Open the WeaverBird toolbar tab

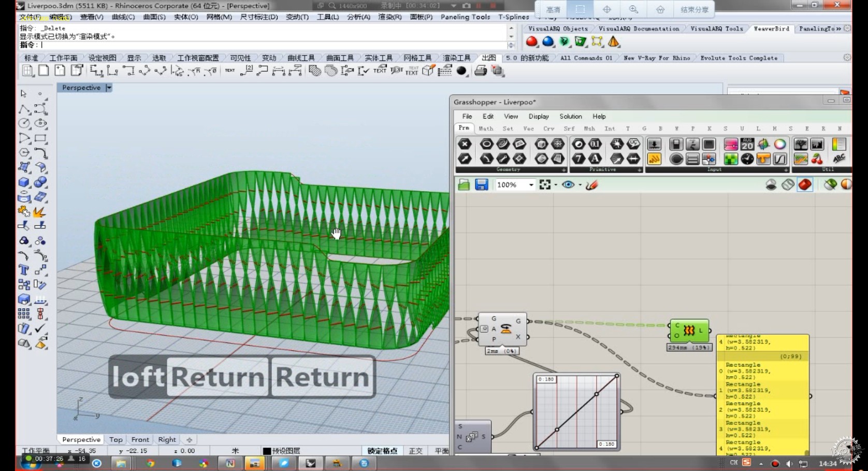(x=771, y=29)
